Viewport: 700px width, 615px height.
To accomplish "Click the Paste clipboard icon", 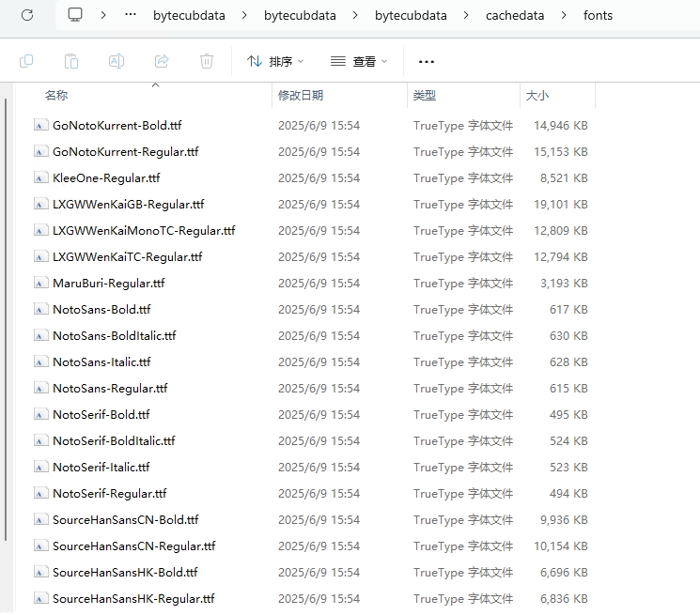I will [71, 61].
